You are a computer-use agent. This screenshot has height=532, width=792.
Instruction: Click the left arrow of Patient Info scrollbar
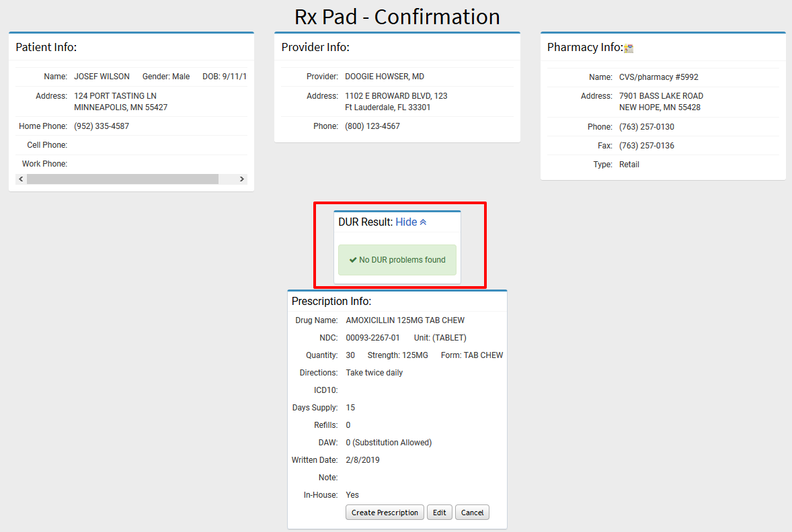(x=21, y=179)
